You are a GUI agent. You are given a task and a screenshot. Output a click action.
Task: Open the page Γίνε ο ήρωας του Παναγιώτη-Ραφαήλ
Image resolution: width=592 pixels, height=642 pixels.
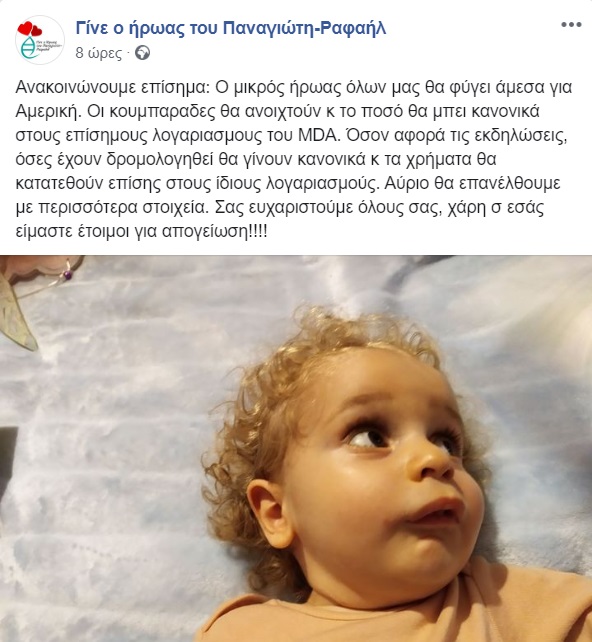click(x=231, y=28)
